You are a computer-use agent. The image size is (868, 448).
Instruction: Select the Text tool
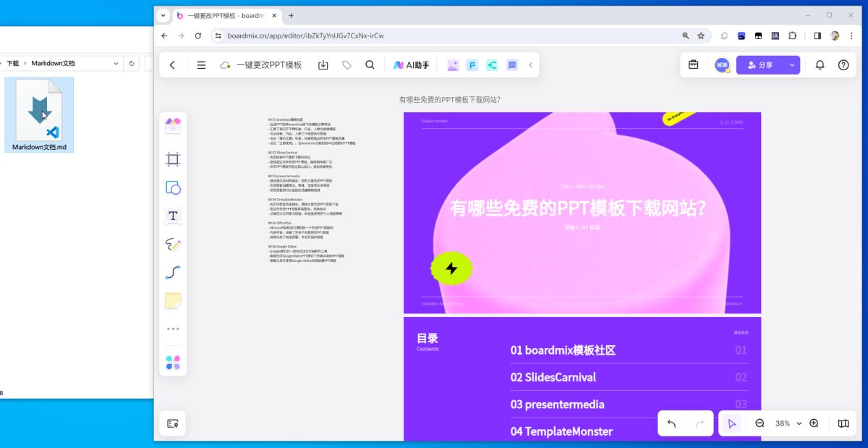click(x=173, y=216)
